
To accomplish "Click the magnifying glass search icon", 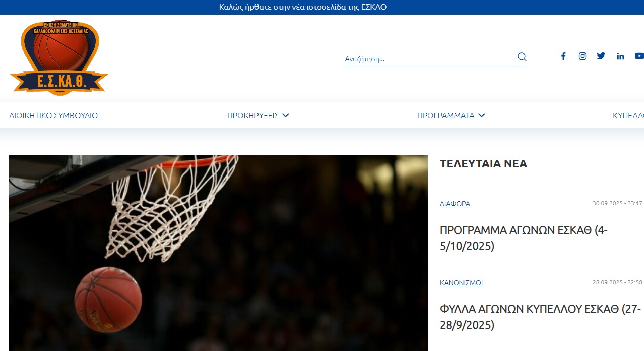I will tap(522, 57).
